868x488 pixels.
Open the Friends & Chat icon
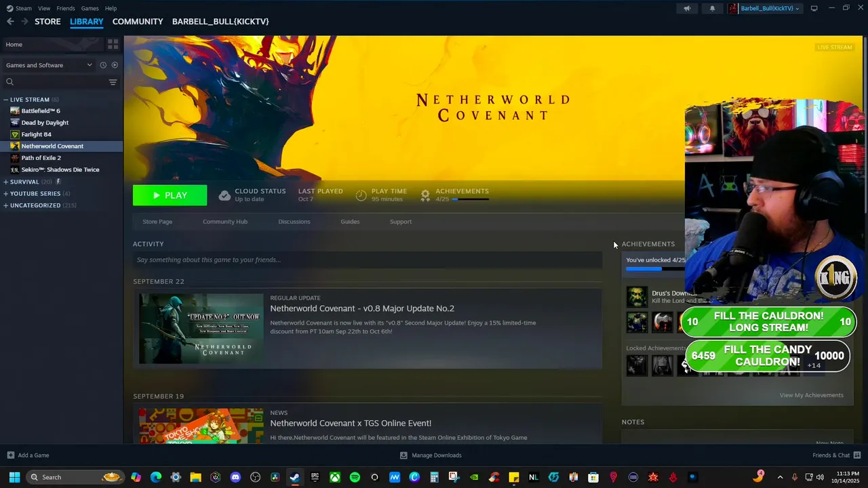(x=856, y=455)
